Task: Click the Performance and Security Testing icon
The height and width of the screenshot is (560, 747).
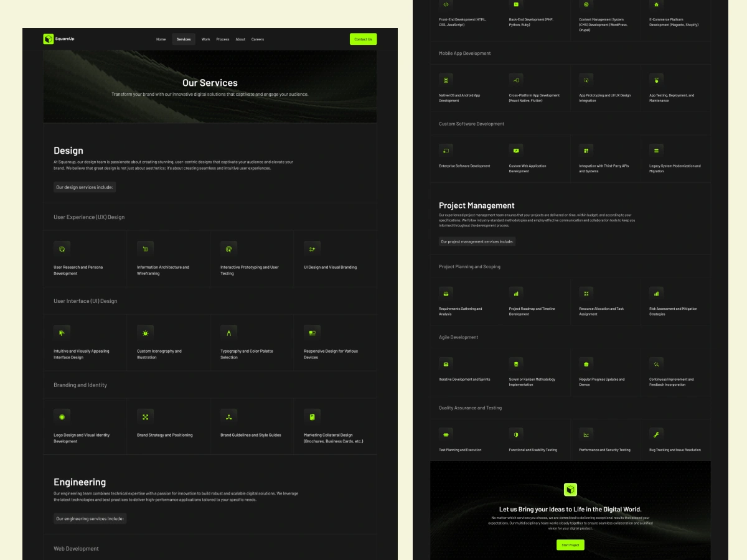Action: coord(586,434)
